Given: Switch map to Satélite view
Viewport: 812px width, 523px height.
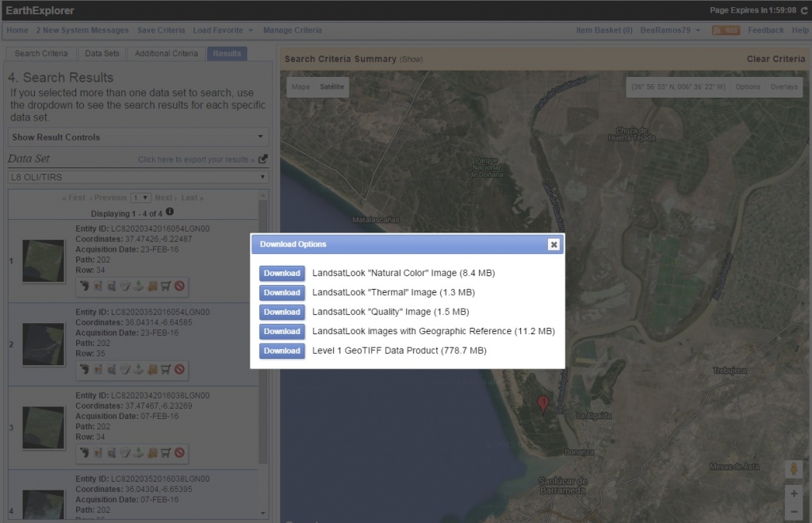Looking at the screenshot, I should click(x=331, y=87).
